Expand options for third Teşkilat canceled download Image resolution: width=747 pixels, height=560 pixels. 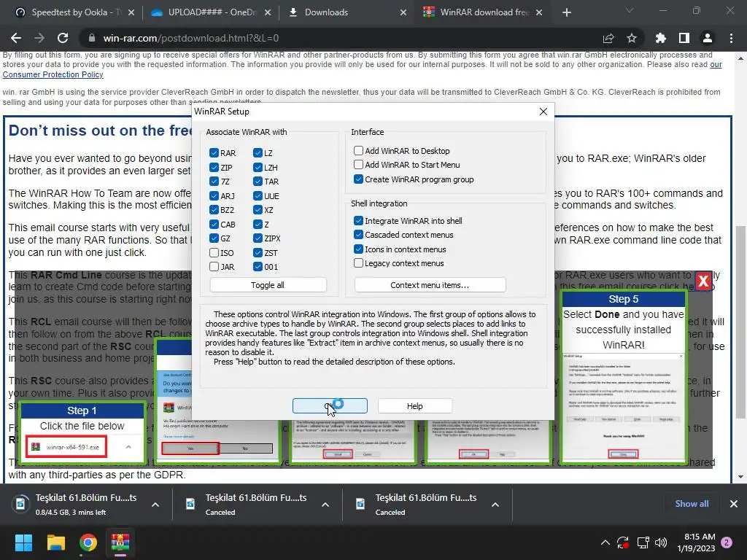(495, 505)
